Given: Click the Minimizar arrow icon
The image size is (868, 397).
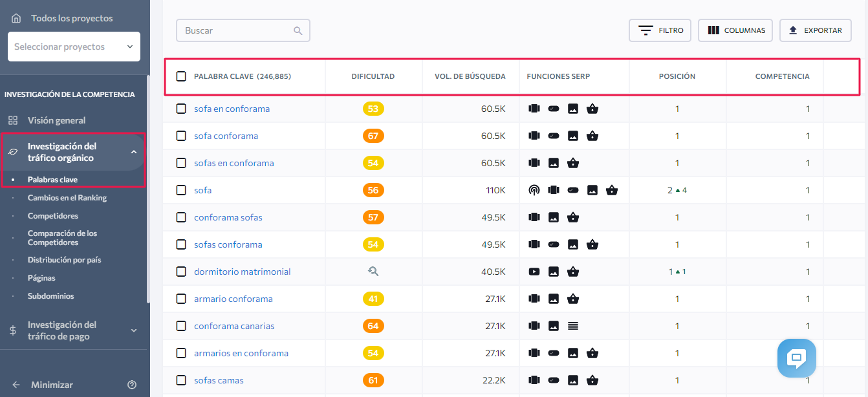Looking at the screenshot, I should pos(16,385).
